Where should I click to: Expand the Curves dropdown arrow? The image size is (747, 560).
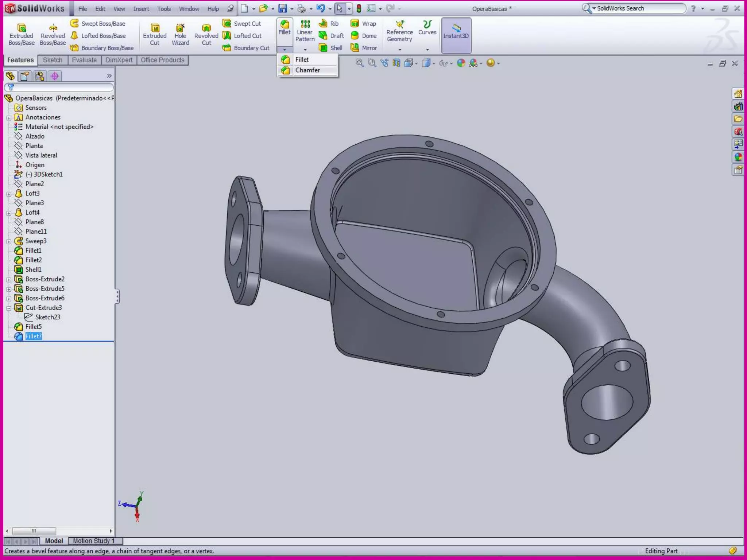427,50
